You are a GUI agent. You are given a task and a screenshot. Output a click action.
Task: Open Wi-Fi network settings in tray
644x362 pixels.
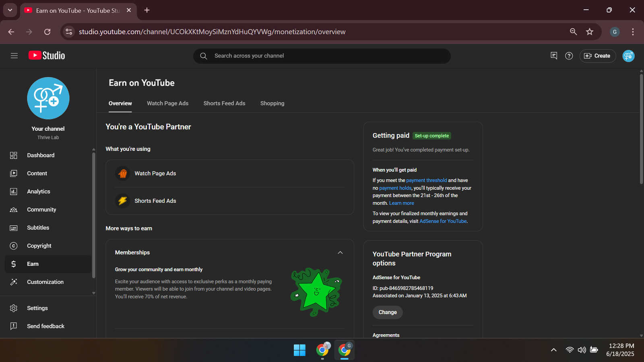pos(570,350)
